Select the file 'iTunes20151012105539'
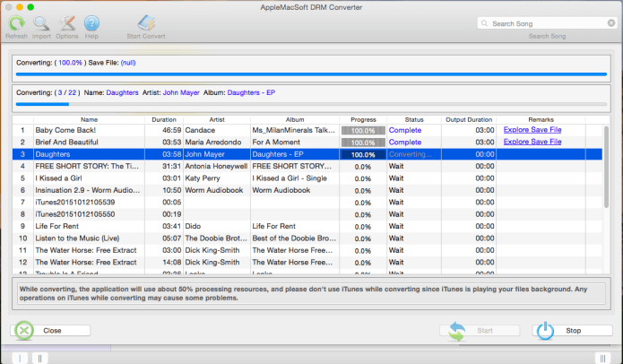The image size is (623, 364). tap(75, 203)
